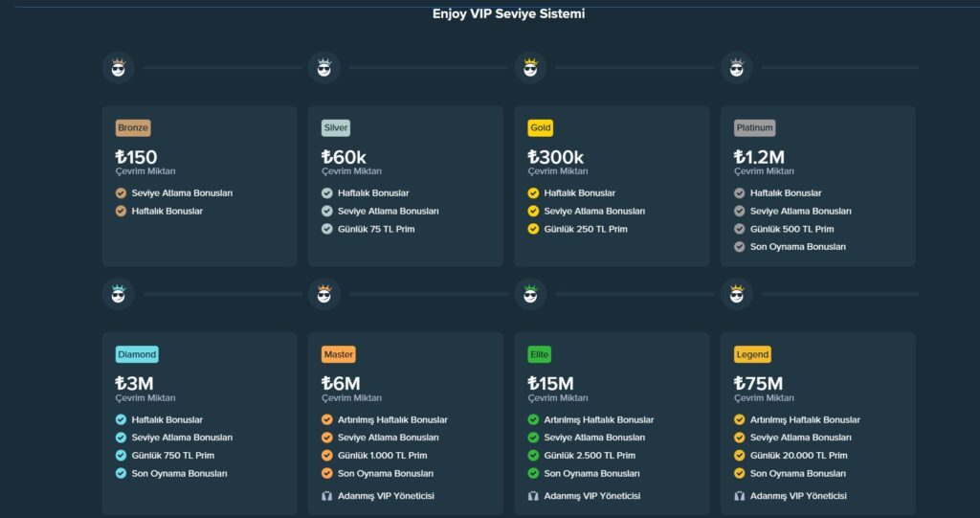
Task: Click the Master level crown avatar icon
Action: [x=324, y=294]
